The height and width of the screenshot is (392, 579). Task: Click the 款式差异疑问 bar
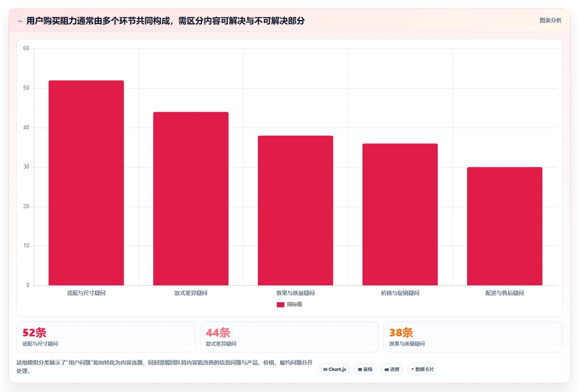tap(191, 199)
